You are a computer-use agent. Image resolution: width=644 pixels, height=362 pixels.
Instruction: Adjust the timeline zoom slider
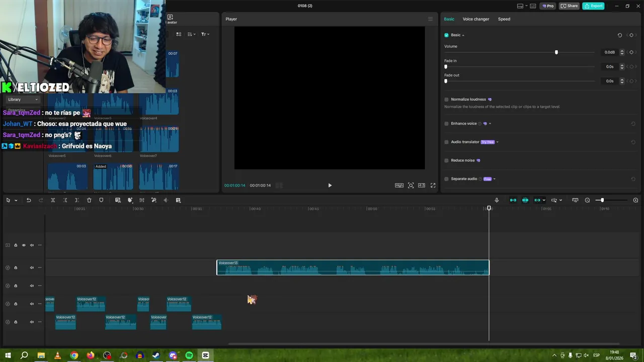pyautogui.click(x=602, y=200)
